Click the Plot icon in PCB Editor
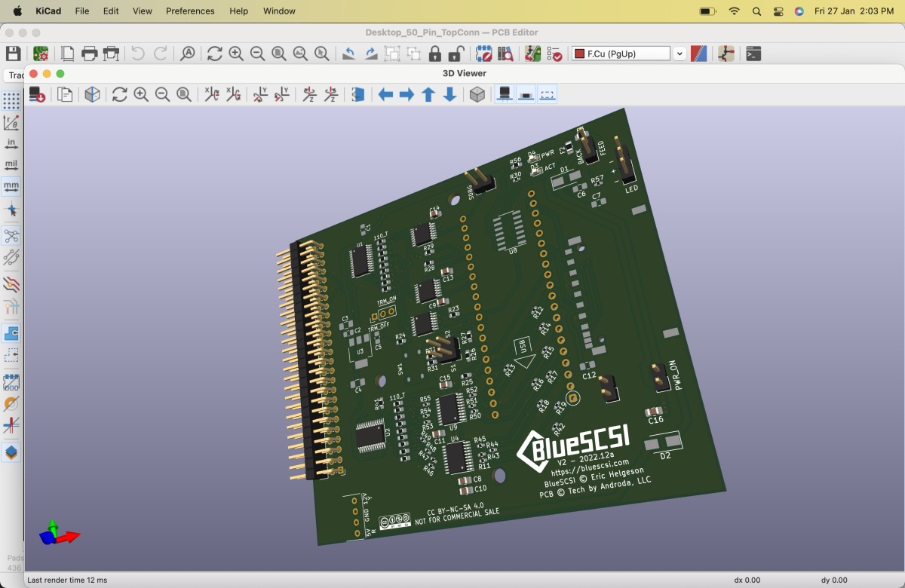The width and height of the screenshot is (905, 588). [x=111, y=54]
